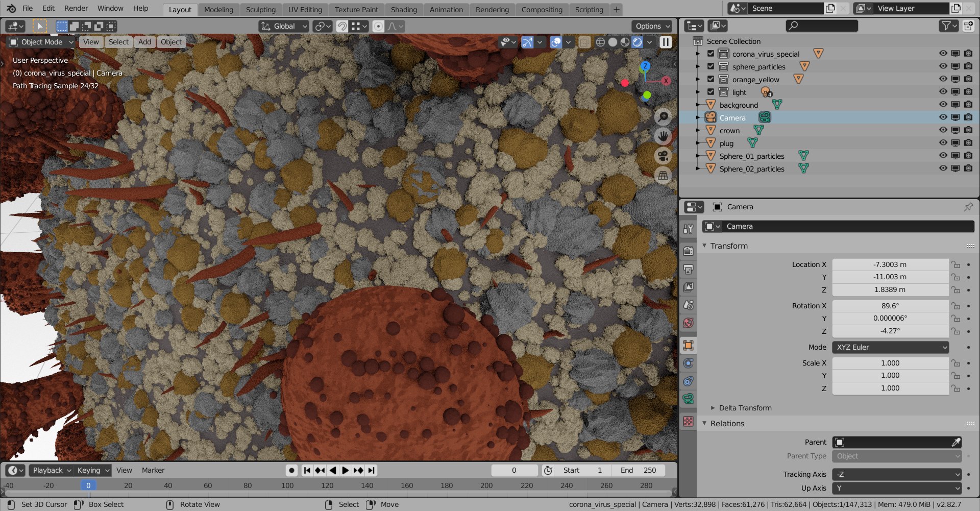The width and height of the screenshot is (980, 511).
Task: Hide the background object in viewport
Action: pyautogui.click(x=943, y=105)
